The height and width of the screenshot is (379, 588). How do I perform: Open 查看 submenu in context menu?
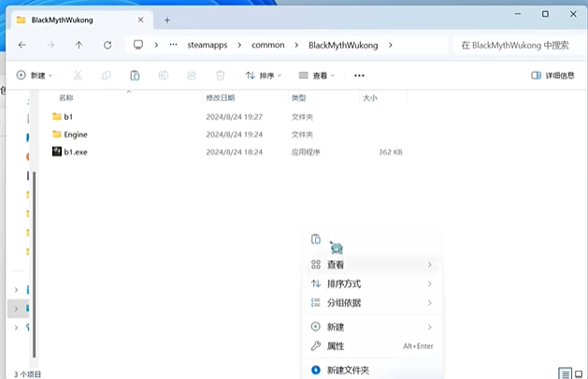point(372,265)
